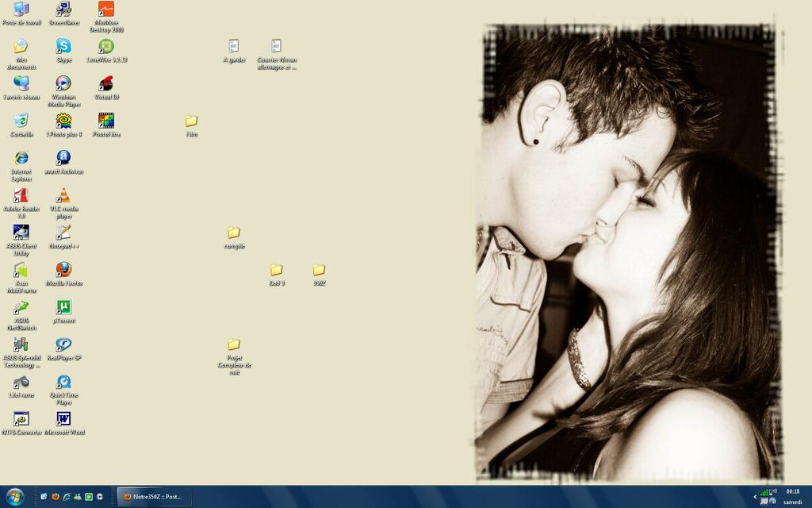Open the Corbeille recycle bin
812x508 pixels.
click(21, 121)
